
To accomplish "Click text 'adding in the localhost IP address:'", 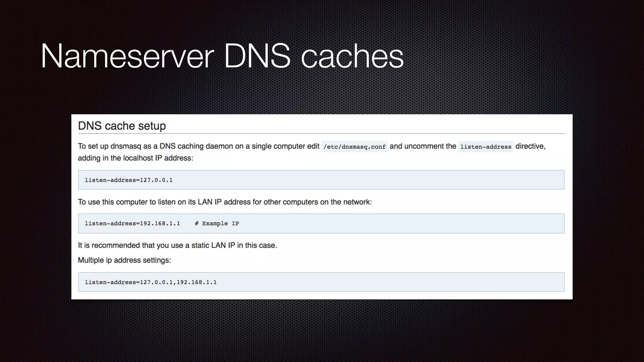I will 136,158.
